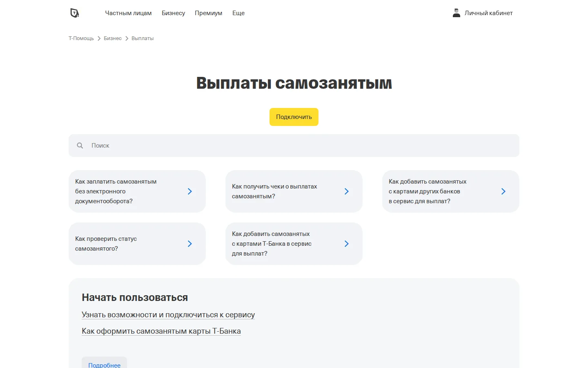Open Как оформить самозанятым карты Т-Банка
This screenshot has height=368, width=588.
pyautogui.click(x=161, y=331)
